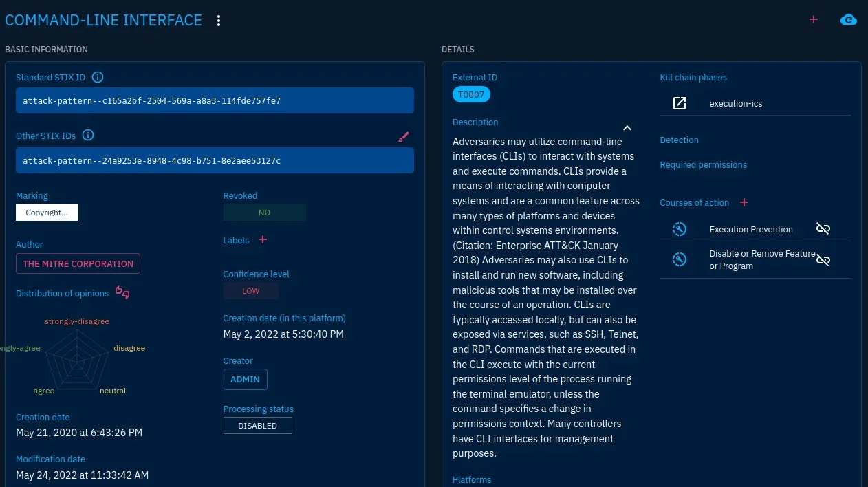Viewport: 868px width, 487px height.
Task: Click the Standard STIX ID value field
Action: coord(215,100)
